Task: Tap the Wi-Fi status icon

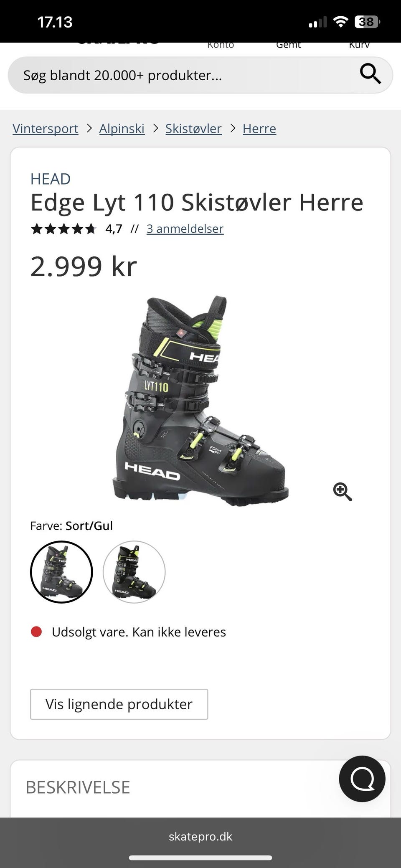Action: (x=341, y=22)
